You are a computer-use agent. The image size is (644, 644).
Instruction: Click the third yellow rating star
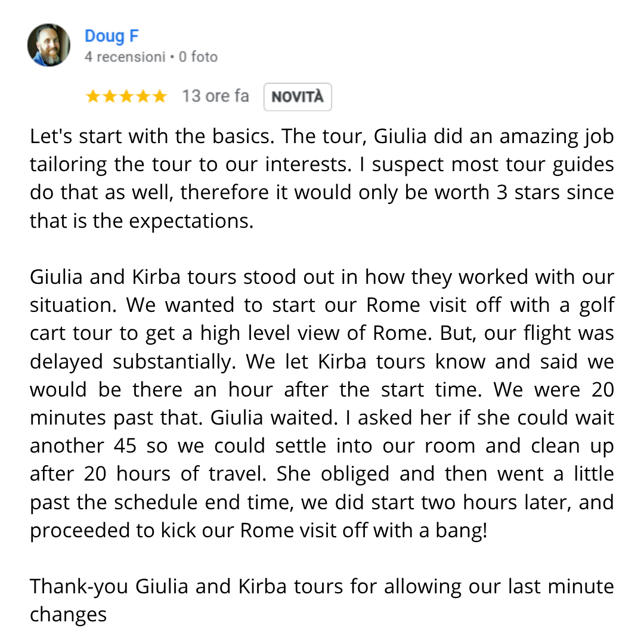126,97
